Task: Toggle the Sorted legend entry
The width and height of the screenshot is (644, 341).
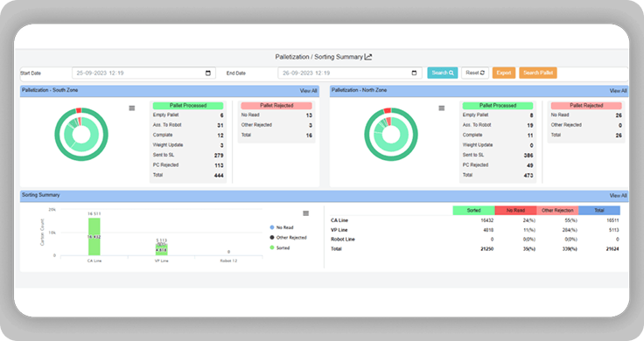Action: click(280, 247)
